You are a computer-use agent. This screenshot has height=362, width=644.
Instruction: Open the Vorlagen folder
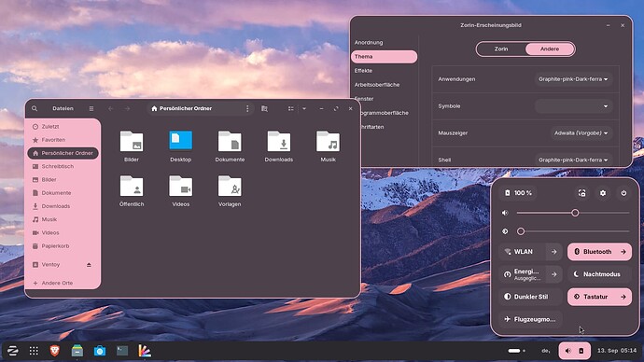tap(230, 187)
